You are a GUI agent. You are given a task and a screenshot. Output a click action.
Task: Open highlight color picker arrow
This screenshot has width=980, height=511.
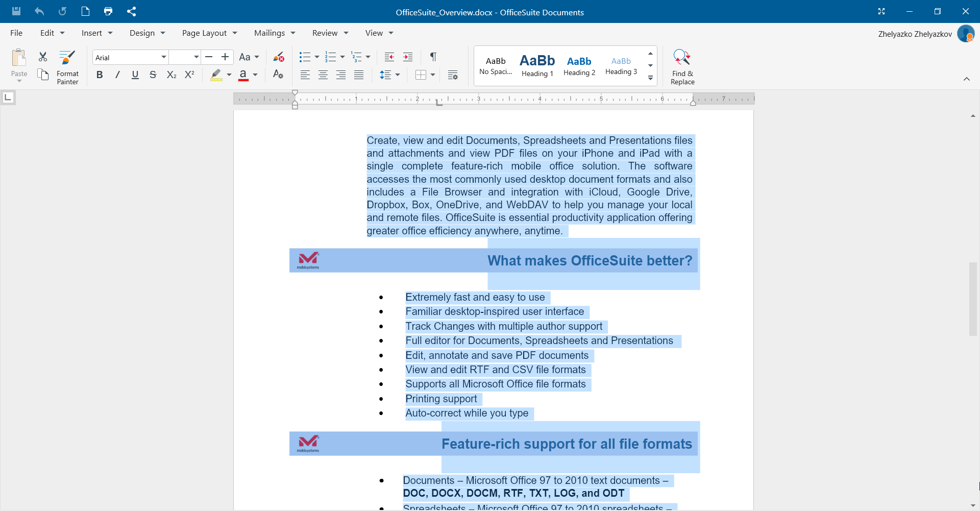pos(229,75)
